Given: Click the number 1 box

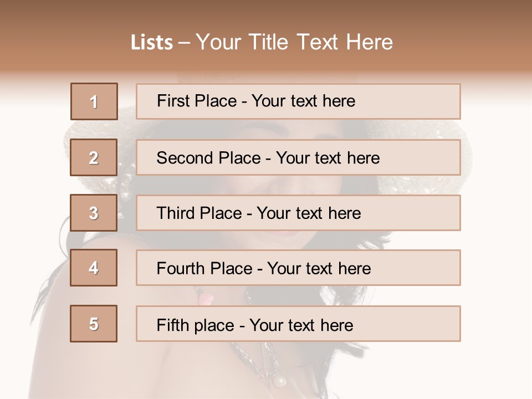Looking at the screenshot, I should [94, 101].
